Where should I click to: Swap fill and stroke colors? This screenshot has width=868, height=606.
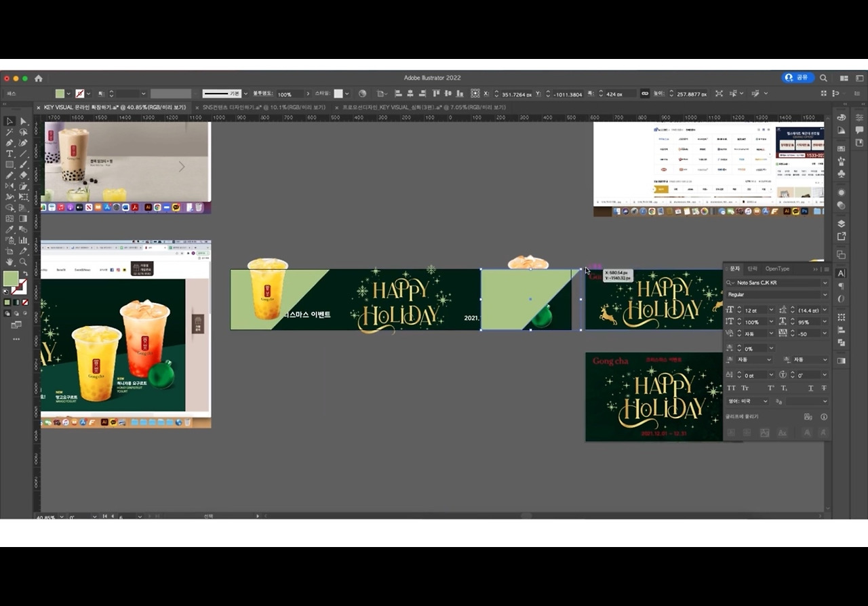point(25,274)
